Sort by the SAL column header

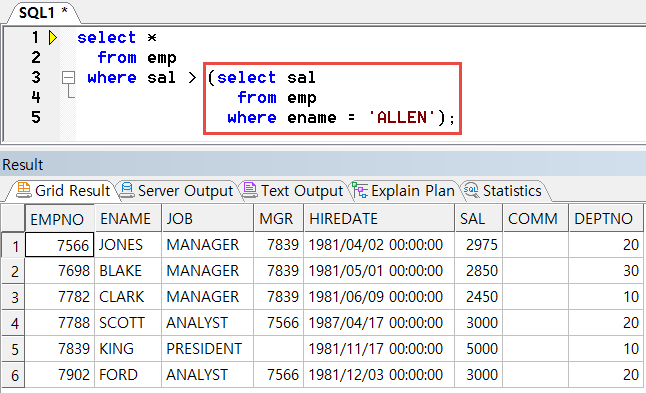click(479, 219)
